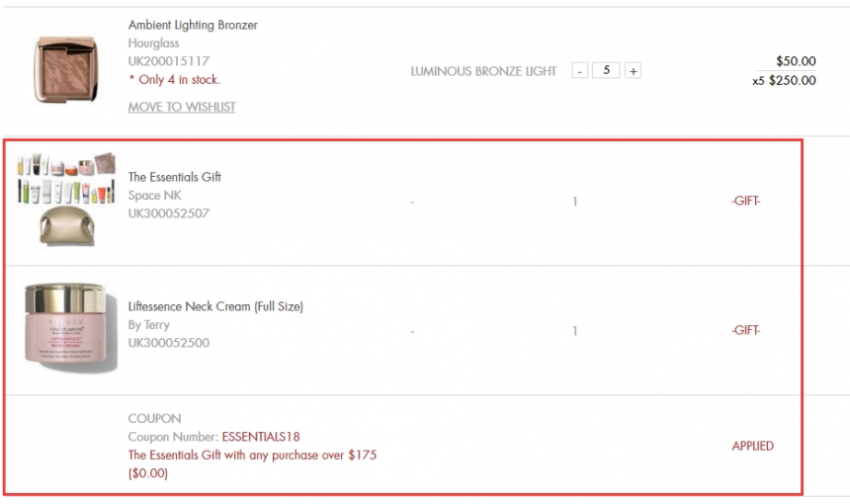The image size is (850, 504).
Task: Move the Ambient Lighting Bronzer to wishlist
Action: pos(182,107)
